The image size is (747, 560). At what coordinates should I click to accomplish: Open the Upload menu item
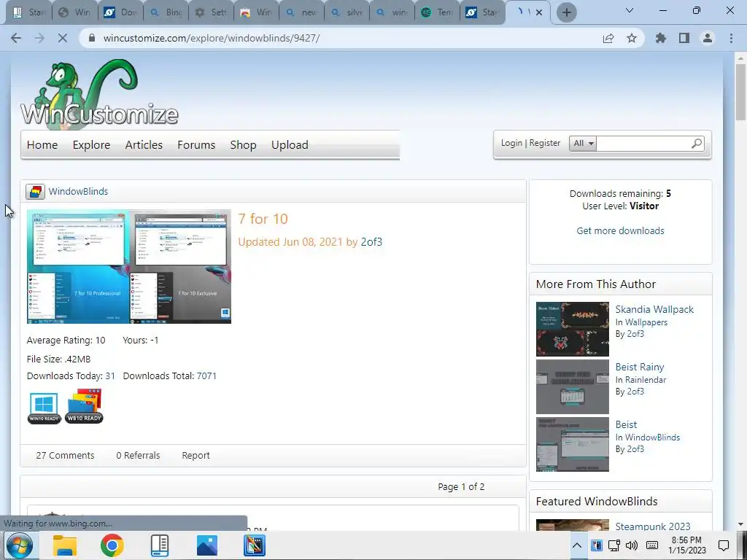tap(290, 145)
